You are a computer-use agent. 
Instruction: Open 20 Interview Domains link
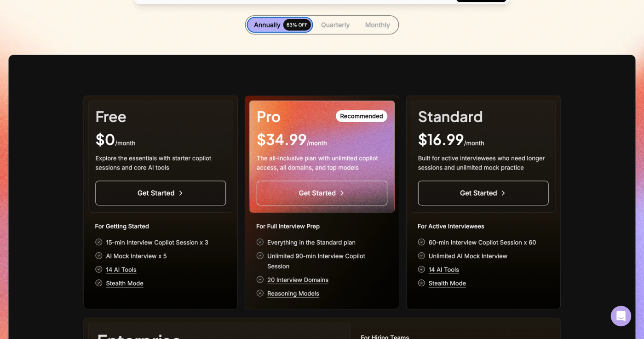pyautogui.click(x=298, y=280)
